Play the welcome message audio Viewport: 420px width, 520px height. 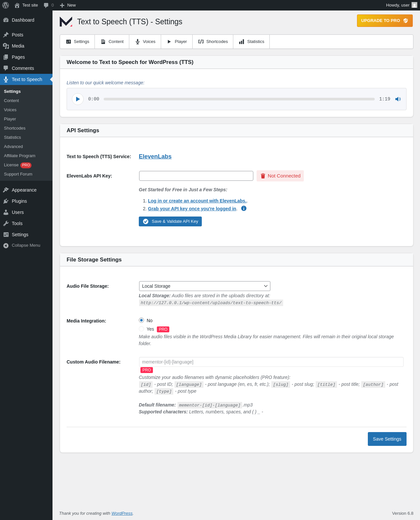[x=78, y=99]
